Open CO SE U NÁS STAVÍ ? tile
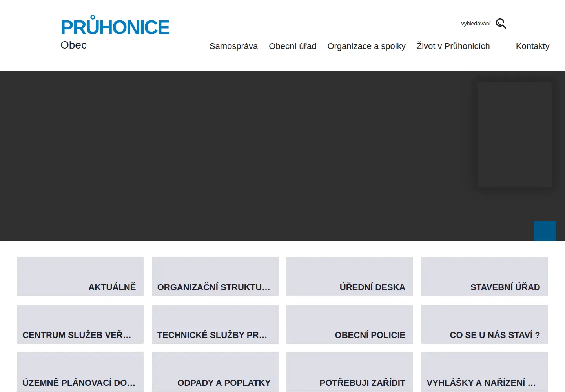The width and height of the screenshot is (565, 392). click(485, 324)
